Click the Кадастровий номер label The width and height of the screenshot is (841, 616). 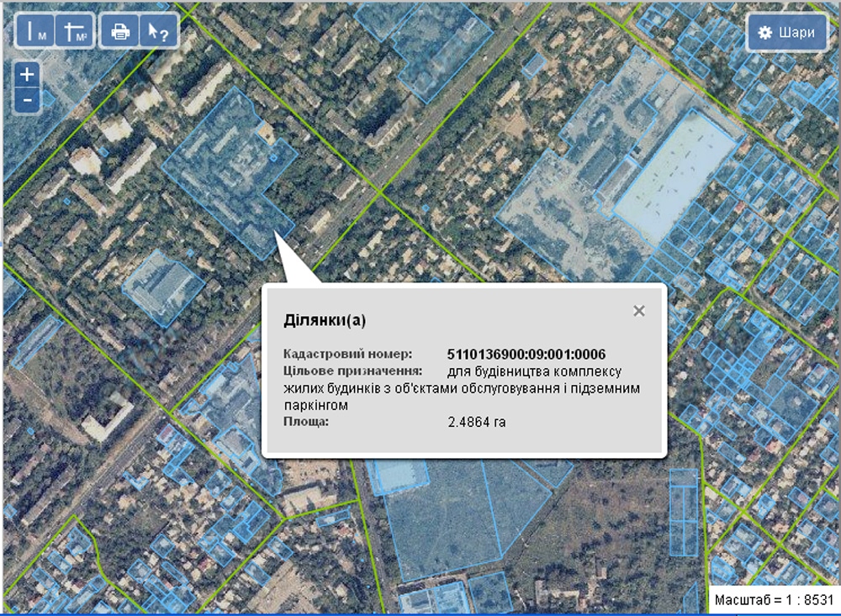(347, 355)
